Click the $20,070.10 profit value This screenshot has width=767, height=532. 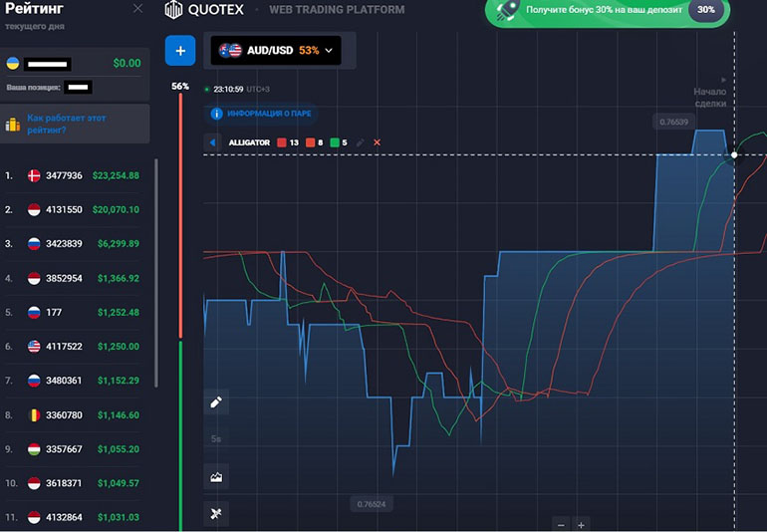[116, 209]
